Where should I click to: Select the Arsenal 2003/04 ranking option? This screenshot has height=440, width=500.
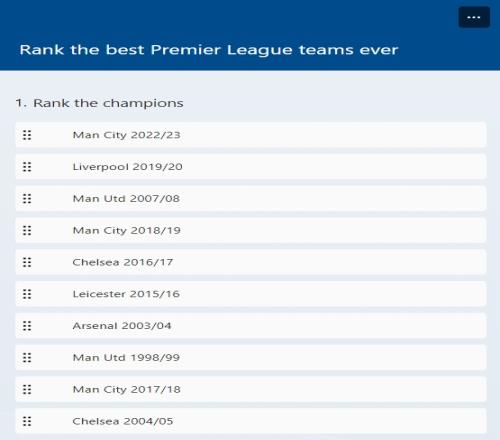pos(251,326)
